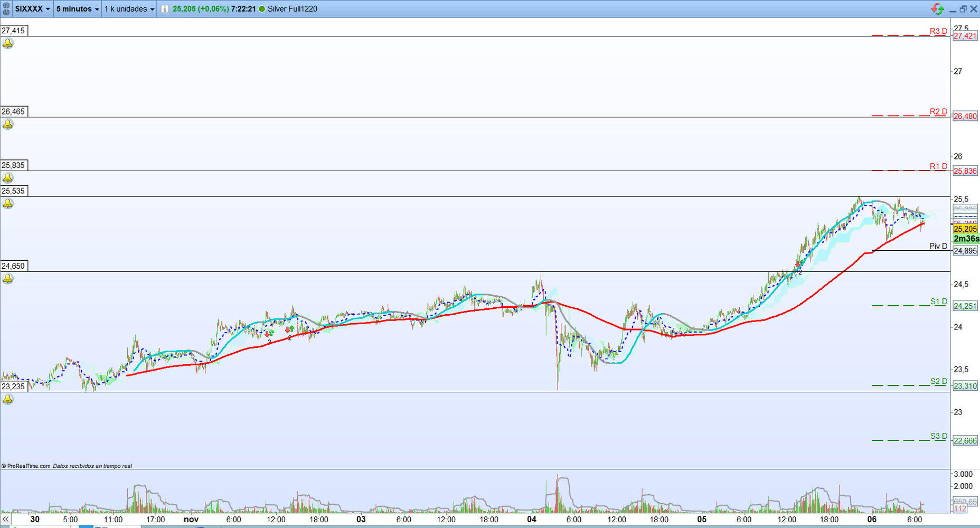The height and width of the screenshot is (528, 980).
Task: Open the 1 k unidades dropdown
Action: [129, 8]
